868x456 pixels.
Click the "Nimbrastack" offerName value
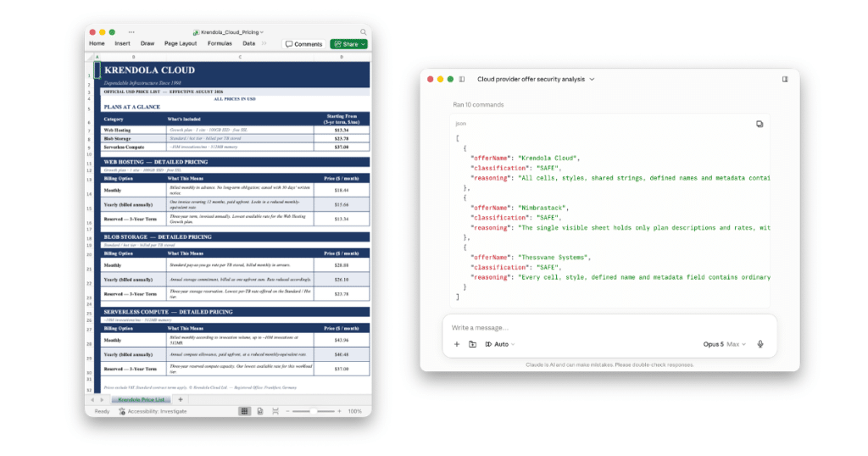tap(542, 208)
